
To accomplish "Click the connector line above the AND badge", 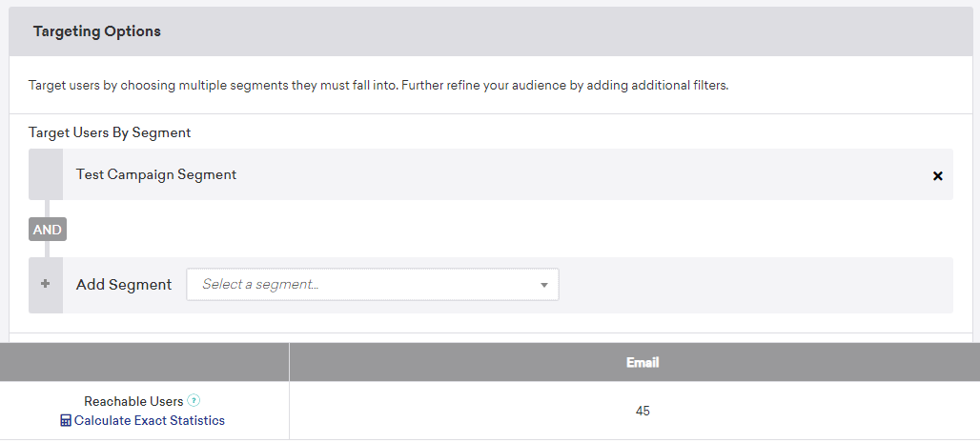I will 46,209.
